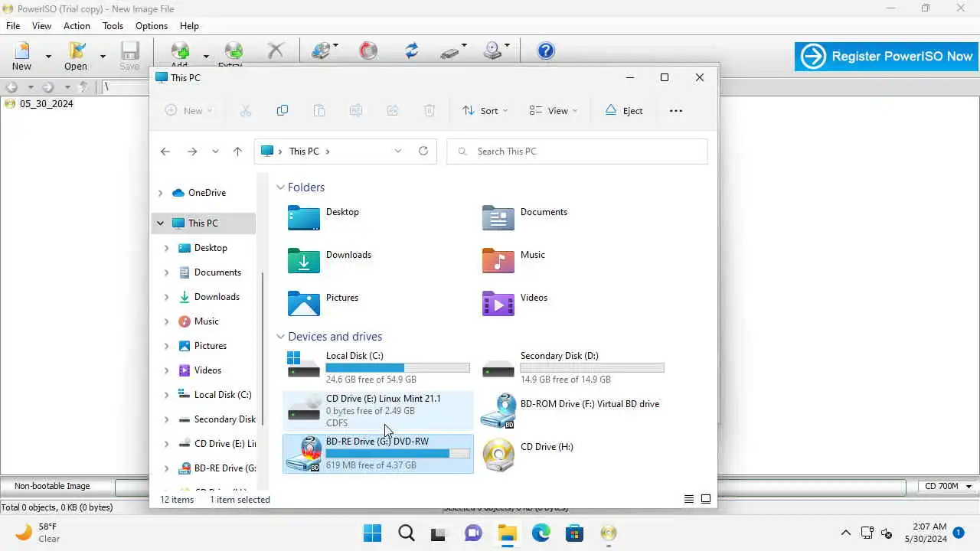Open Microsoft Edge from taskbar
980x551 pixels.
point(541,533)
